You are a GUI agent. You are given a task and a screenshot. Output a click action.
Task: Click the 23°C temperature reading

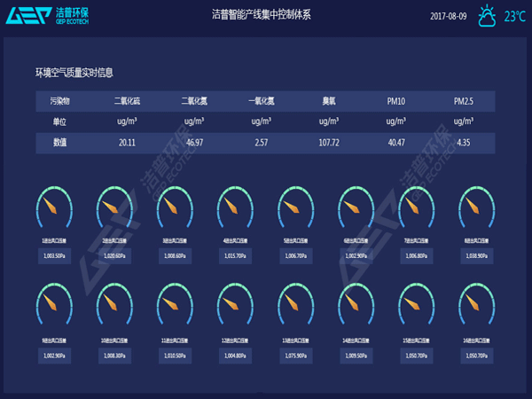(x=514, y=17)
